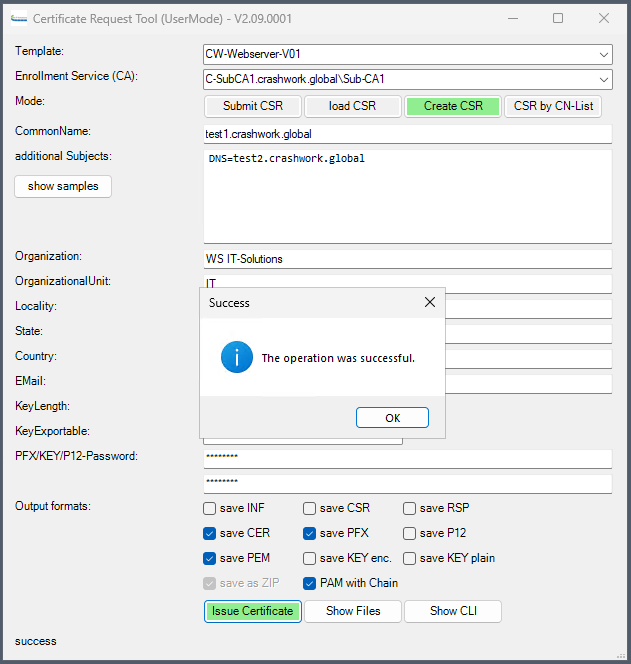Click the password confirmation field
This screenshot has height=664, width=631.
[x=408, y=484]
